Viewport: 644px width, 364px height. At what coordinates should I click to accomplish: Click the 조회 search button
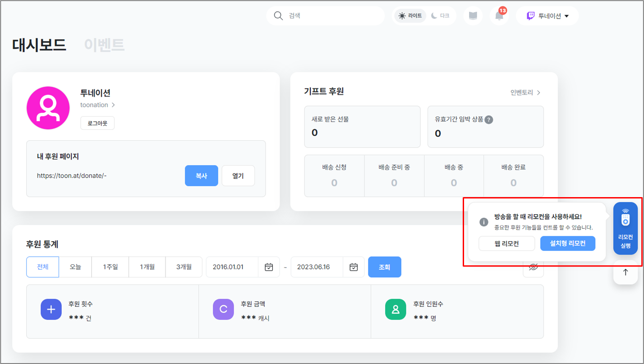tap(385, 267)
